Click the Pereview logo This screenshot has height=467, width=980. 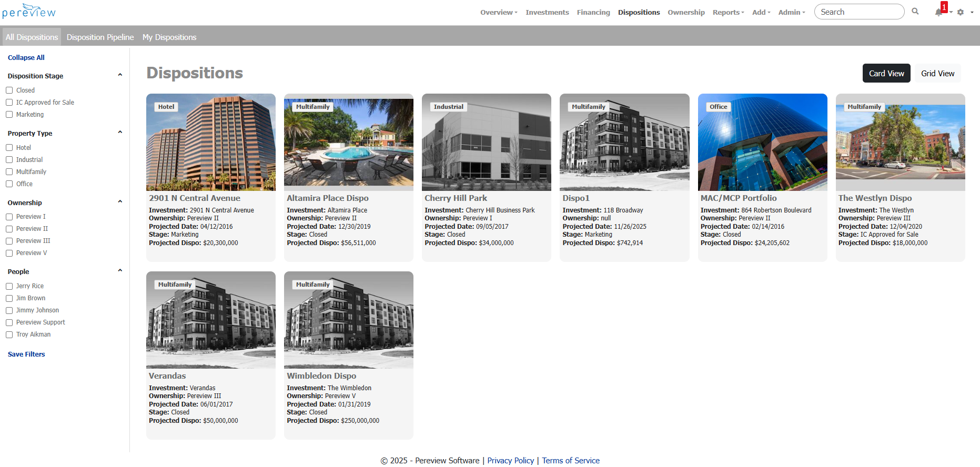coord(29,11)
